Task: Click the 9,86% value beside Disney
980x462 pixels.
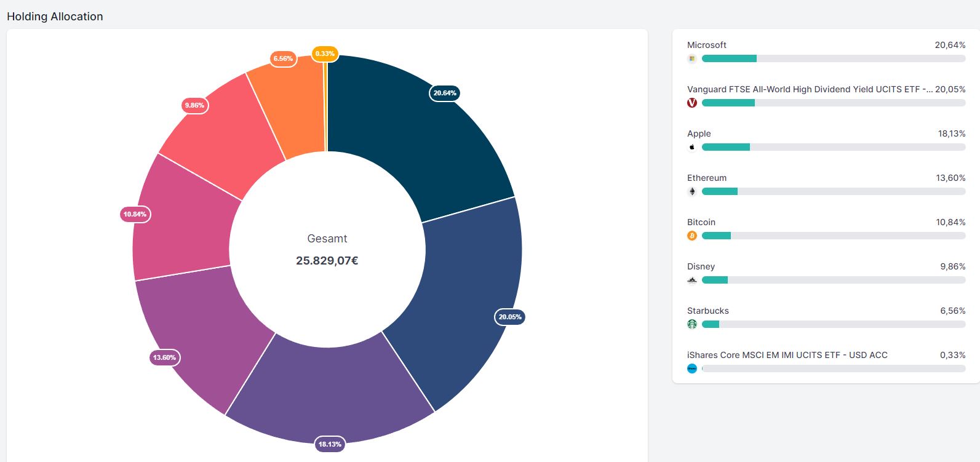Action: pyautogui.click(x=953, y=266)
